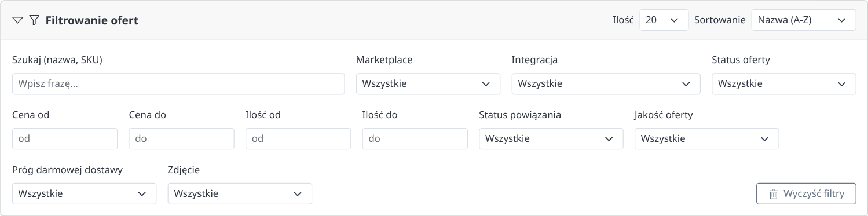Click the Sortowanie label
This screenshot has width=868, height=216.
(720, 20)
